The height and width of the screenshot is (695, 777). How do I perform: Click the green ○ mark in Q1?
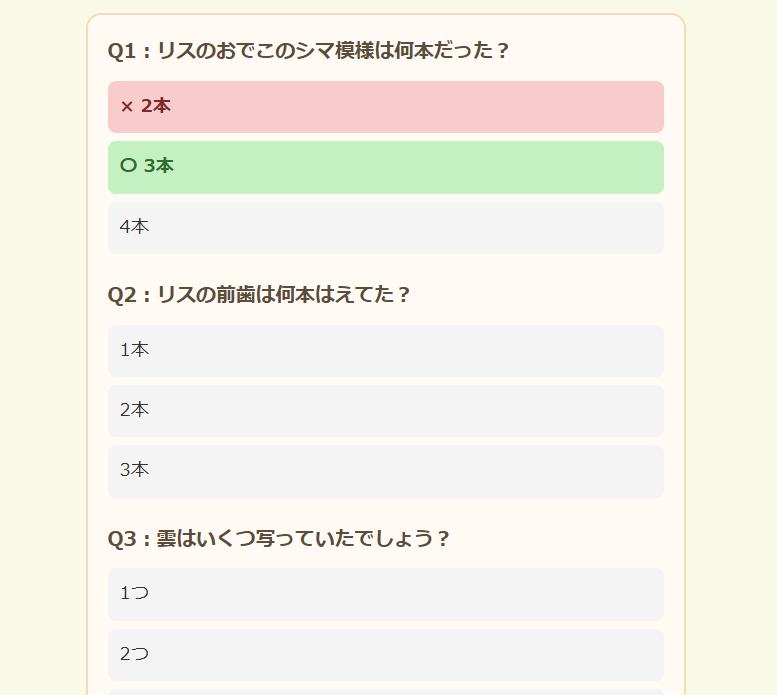tap(128, 165)
